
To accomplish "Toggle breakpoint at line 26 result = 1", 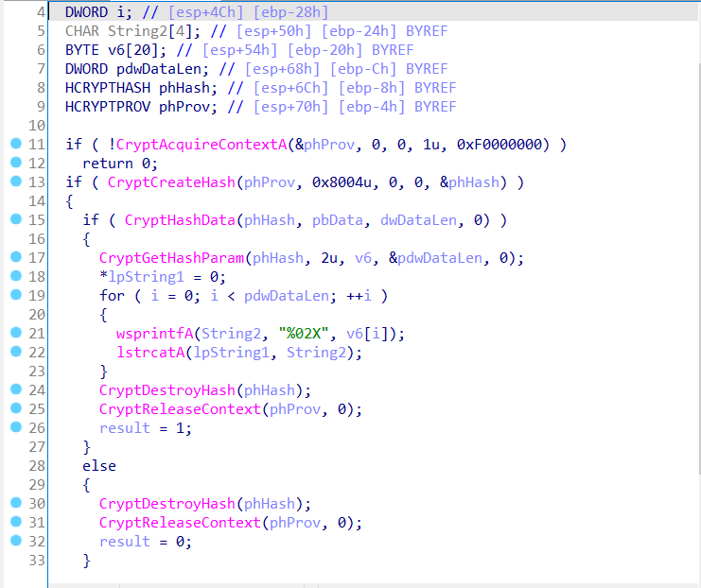I will 15,427.
